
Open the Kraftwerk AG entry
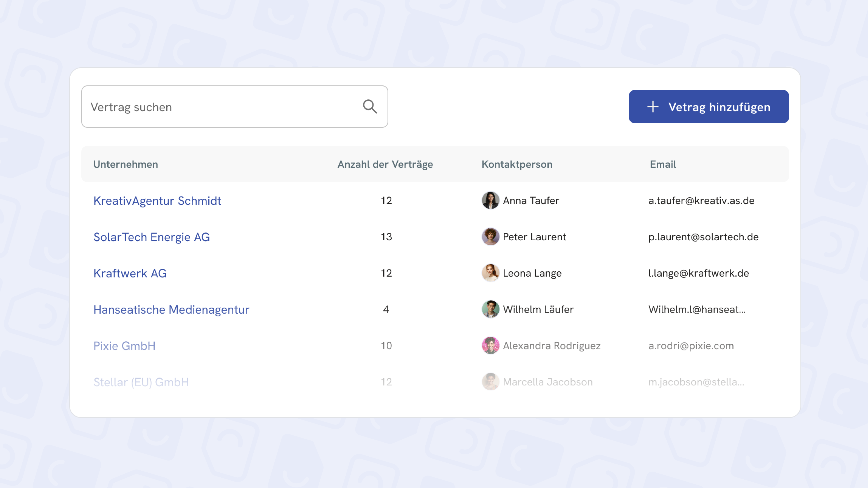point(130,273)
